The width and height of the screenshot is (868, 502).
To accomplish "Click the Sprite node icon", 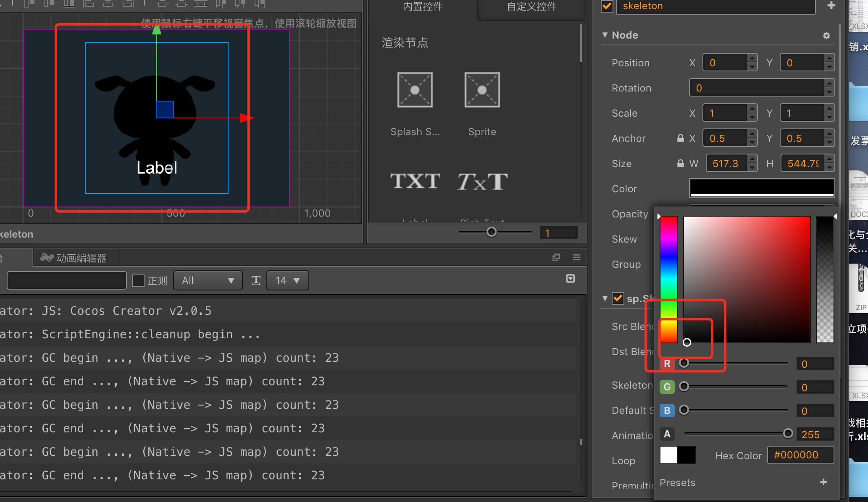I will [482, 90].
